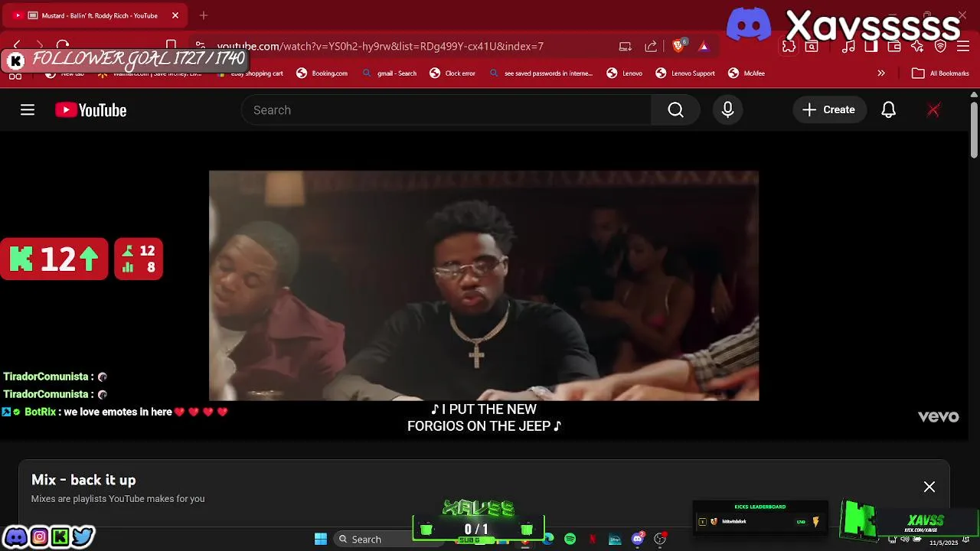This screenshot has width=980, height=551.
Task: Go to YouTube home via logo
Action: point(90,110)
